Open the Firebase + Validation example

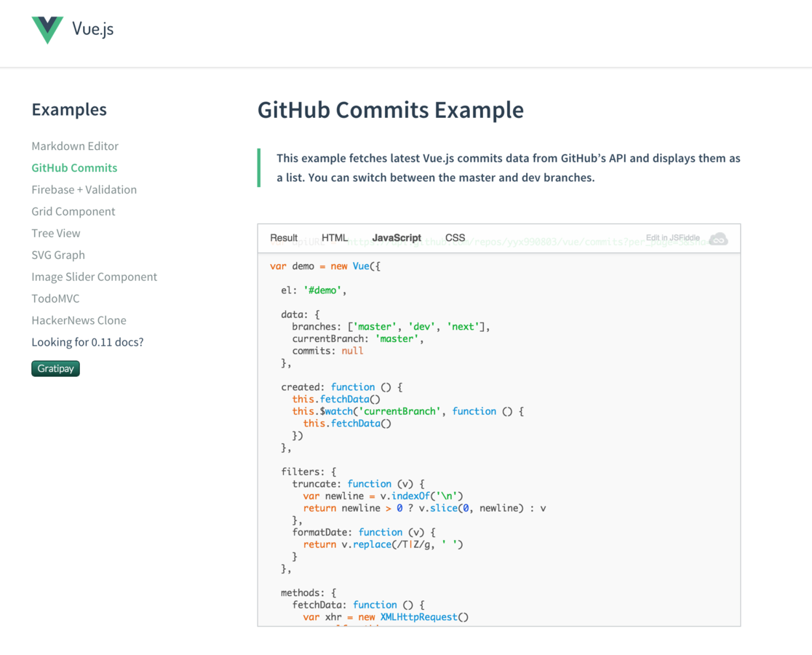click(84, 189)
